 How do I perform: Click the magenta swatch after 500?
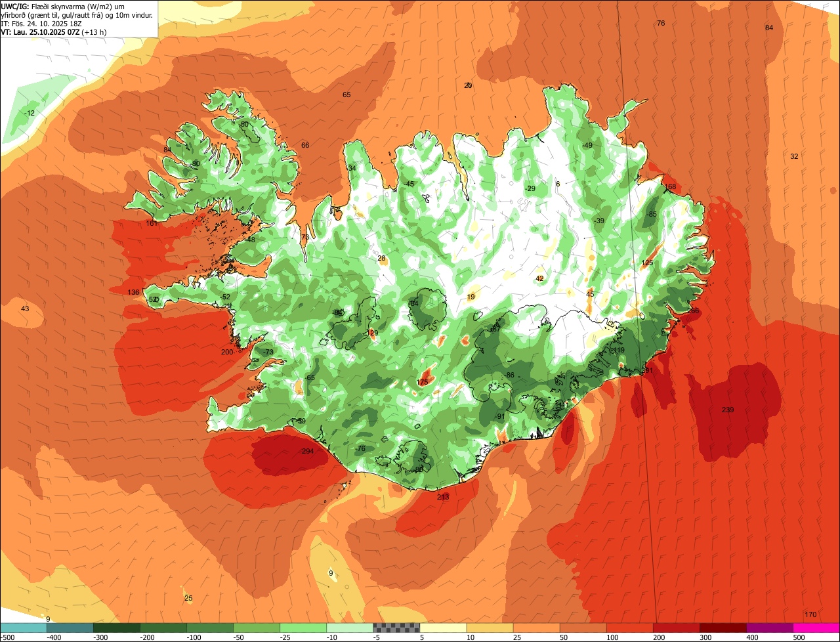816,627
